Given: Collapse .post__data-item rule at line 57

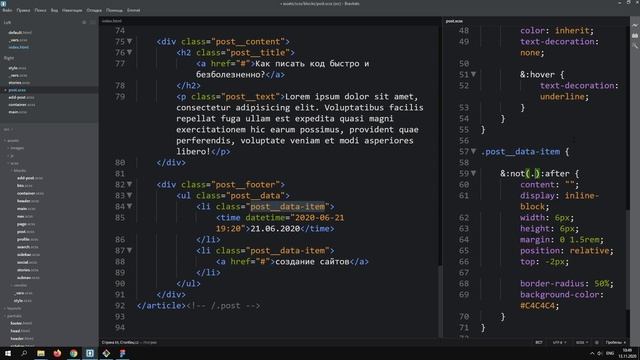Looking at the screenshot, I should click(473, 151).
